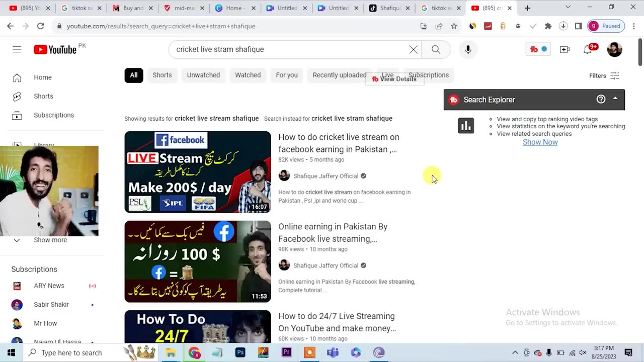The width and height of the screenshot is (644, 362).
Task: Click the install app icon in address bar
Action: point(424,26)
